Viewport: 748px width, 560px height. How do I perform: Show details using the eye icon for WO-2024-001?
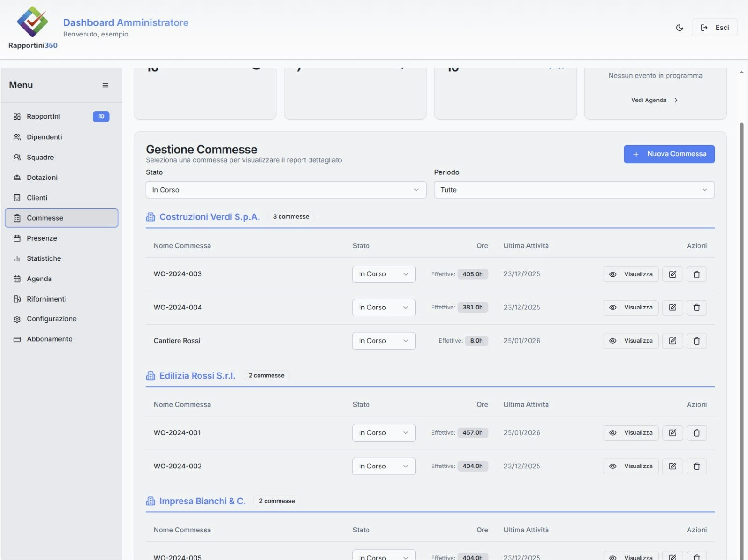[x=612, y=432]
